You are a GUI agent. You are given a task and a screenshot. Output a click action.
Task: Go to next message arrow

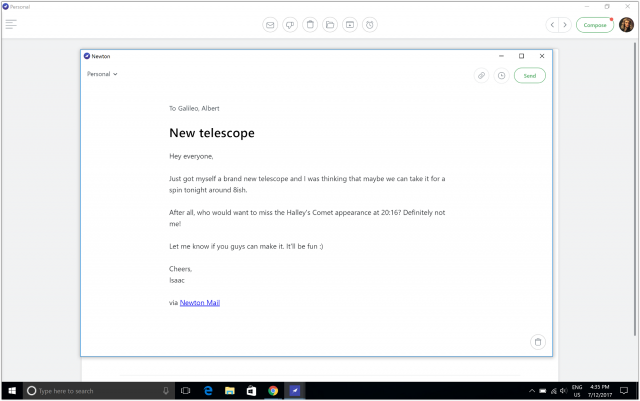coord(565,24)
